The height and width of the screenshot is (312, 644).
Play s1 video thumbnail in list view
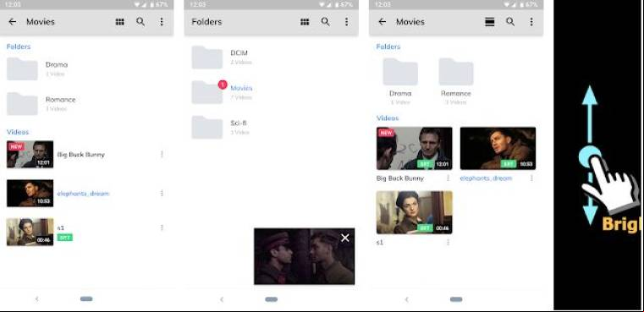[30, 232]
